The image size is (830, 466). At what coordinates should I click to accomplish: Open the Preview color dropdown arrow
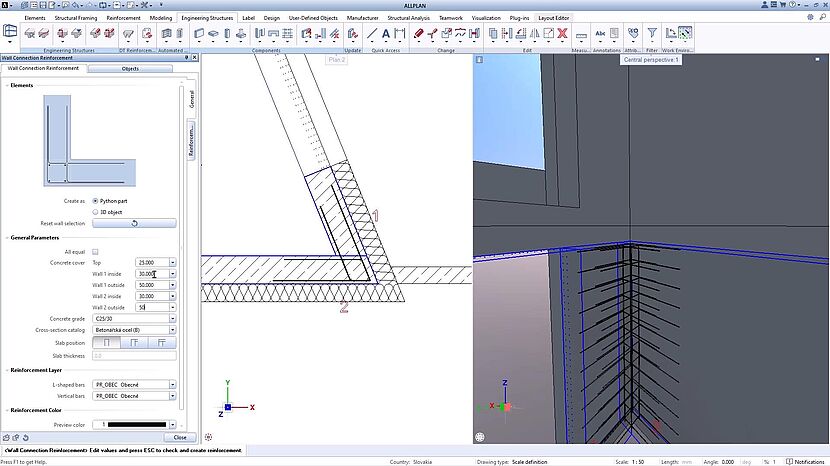click(173, 425)
